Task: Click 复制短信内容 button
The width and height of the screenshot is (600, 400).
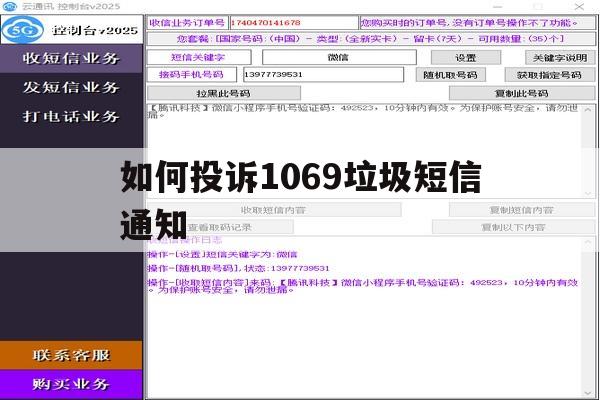Action: point(522,210)
